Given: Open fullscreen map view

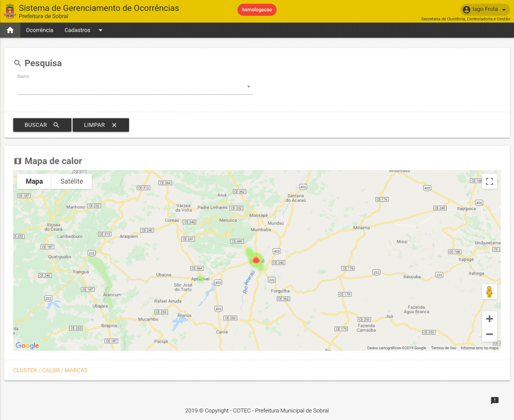Looking at the screenshot, I should pos(489,182).
